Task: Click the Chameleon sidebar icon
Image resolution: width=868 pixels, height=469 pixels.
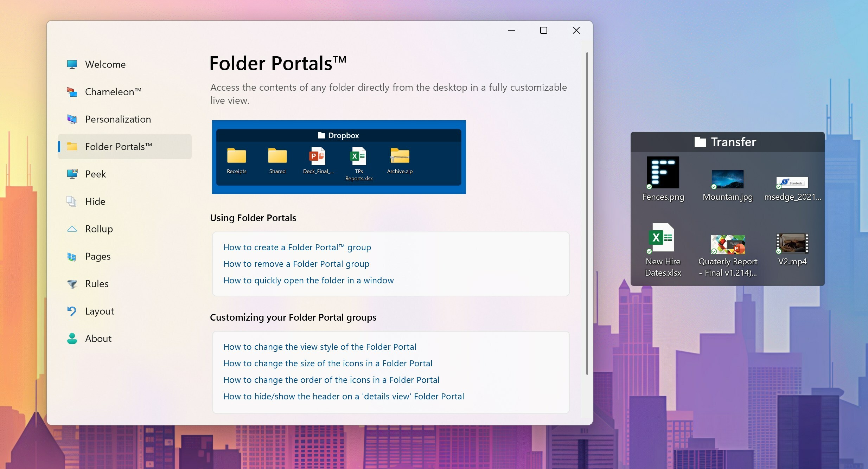Action: pos(72,92)
